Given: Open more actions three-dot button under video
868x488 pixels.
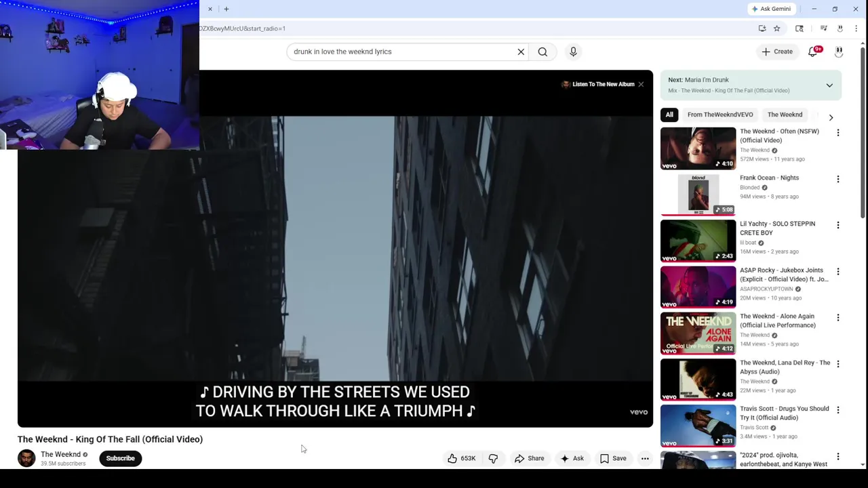Looking at the screenshot, I should pos(645,458).
